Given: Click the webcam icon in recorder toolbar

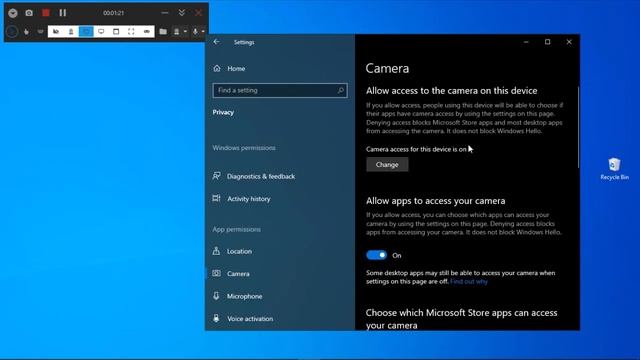Looking at the screenshot, I should click(x=177, y=31).
